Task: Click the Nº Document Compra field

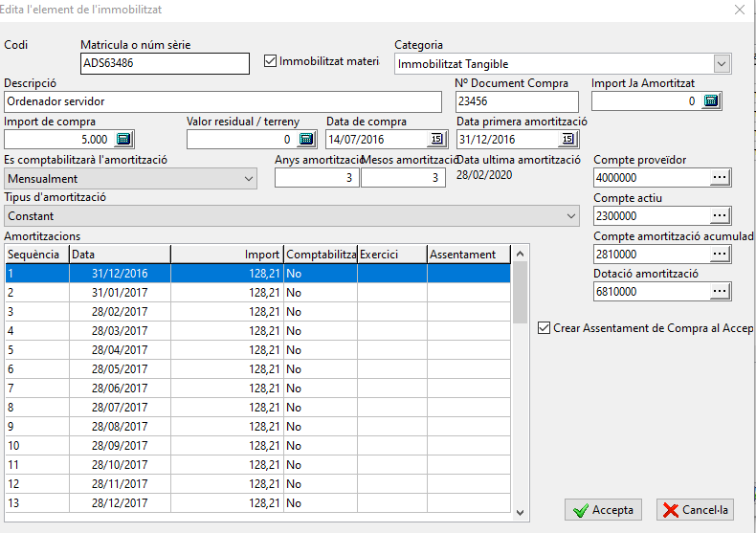Action: [517, 101]
